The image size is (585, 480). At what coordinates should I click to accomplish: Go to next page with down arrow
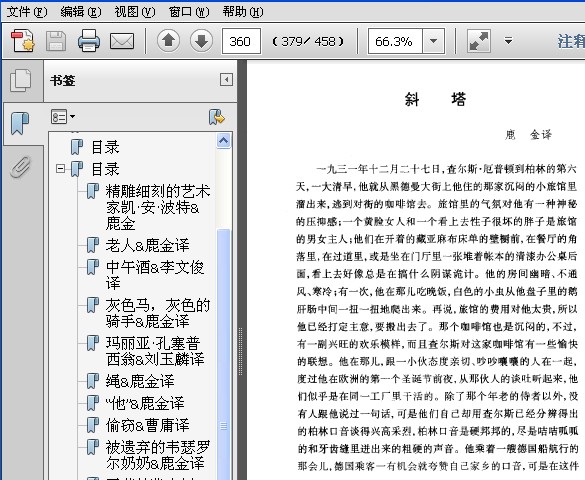coord(201,41)
